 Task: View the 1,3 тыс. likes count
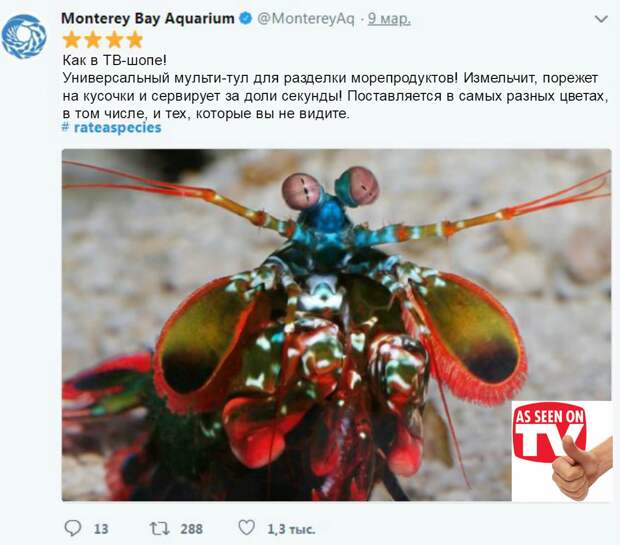coord(291,529)
